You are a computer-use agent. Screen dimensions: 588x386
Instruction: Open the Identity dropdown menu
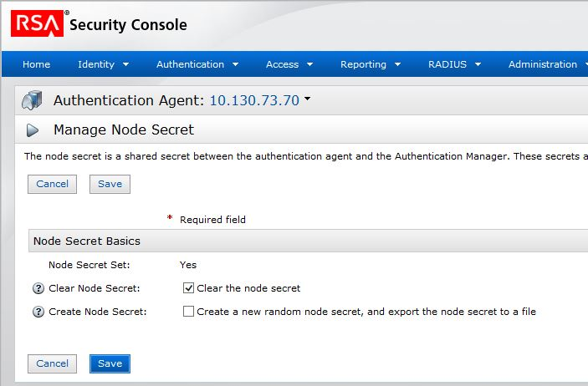click(x=103, y=64)
